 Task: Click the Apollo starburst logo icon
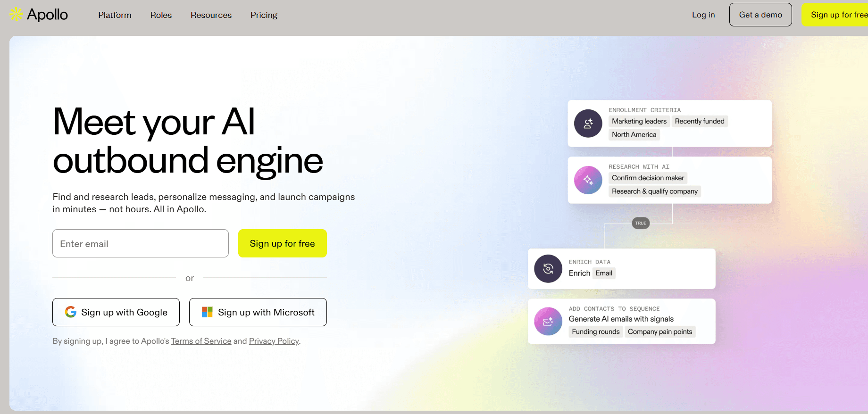[x=16, y=14]
